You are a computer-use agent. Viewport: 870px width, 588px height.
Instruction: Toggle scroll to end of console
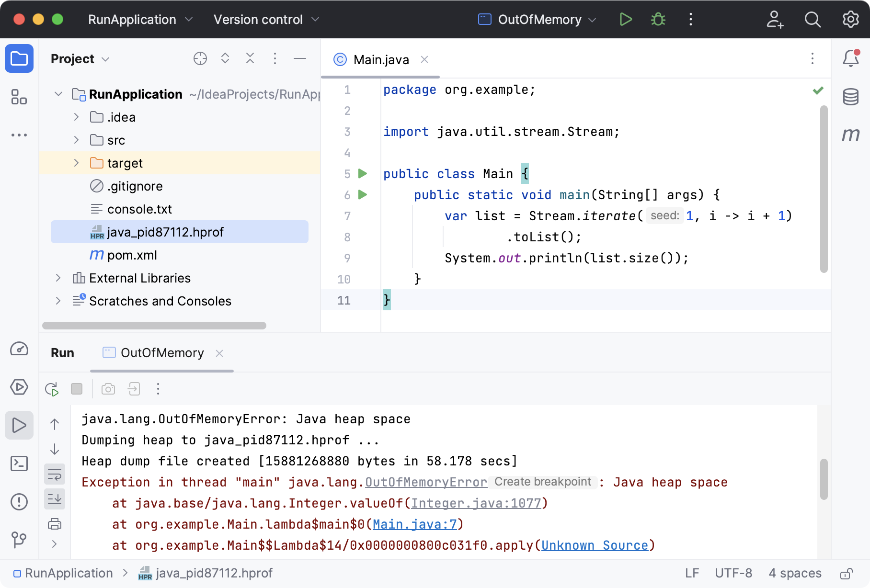pyautogui.click(x=55, y=499)
